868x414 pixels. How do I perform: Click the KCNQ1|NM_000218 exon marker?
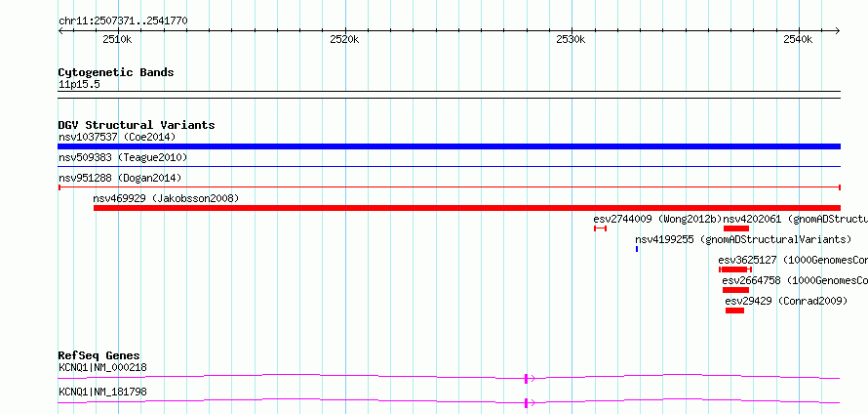[x=526, y=379]
